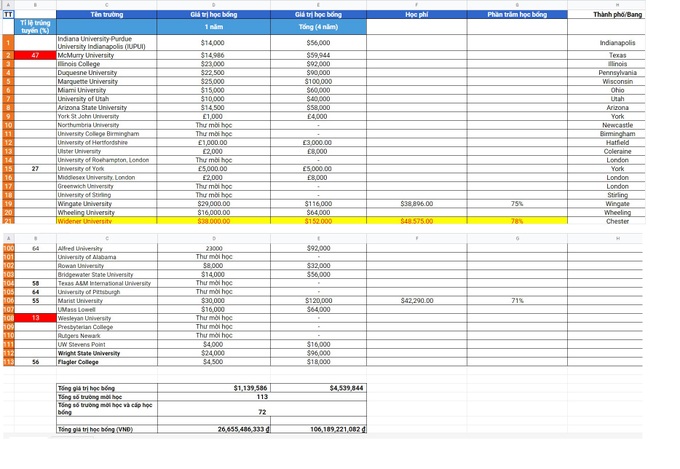
Task: Click the red cell containing 13
Action: [35, 318]
